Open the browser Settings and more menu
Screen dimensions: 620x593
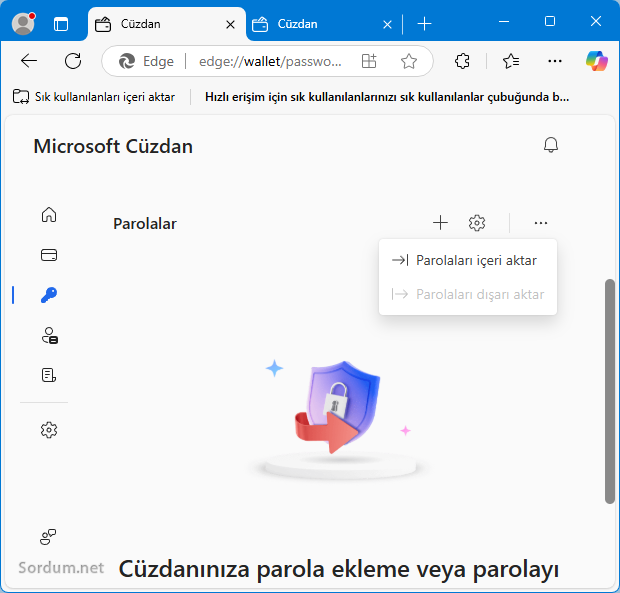click(555, 61)
